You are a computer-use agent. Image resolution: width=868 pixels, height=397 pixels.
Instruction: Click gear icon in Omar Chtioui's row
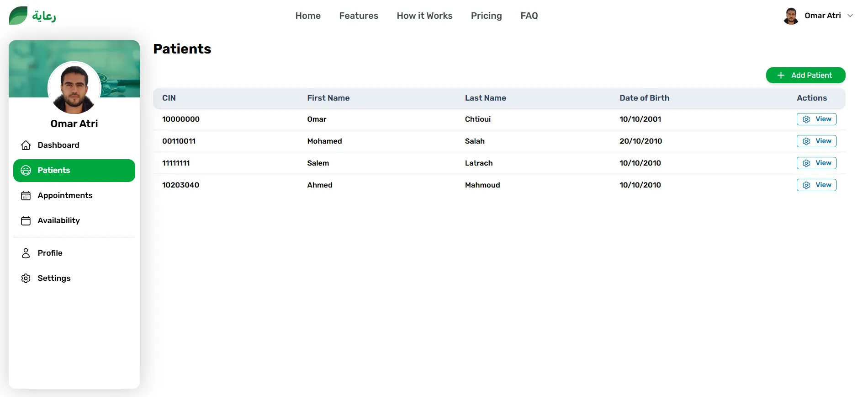coord(806,119)
